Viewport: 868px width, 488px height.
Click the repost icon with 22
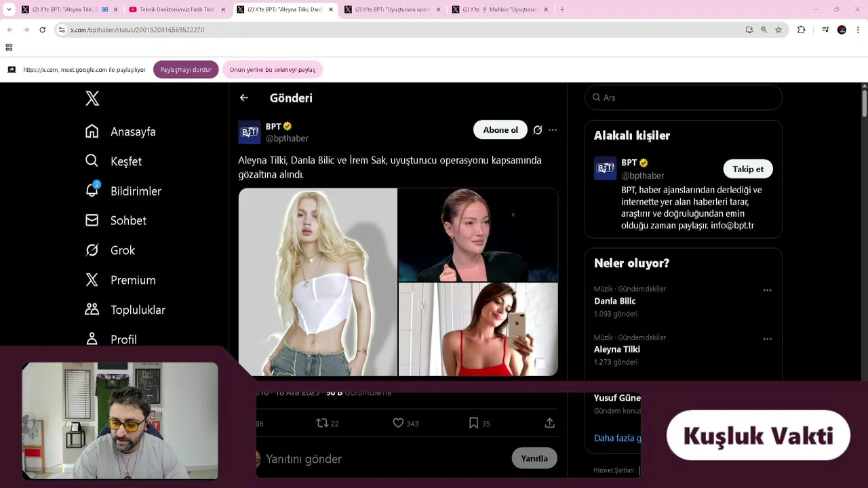coord(323,423)
